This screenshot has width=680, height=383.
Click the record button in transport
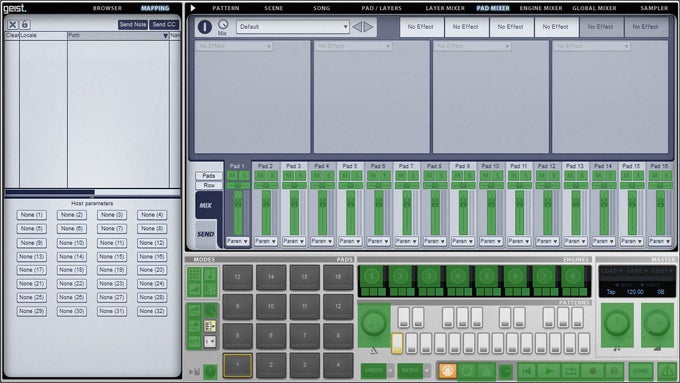click(x=592, y=371)
